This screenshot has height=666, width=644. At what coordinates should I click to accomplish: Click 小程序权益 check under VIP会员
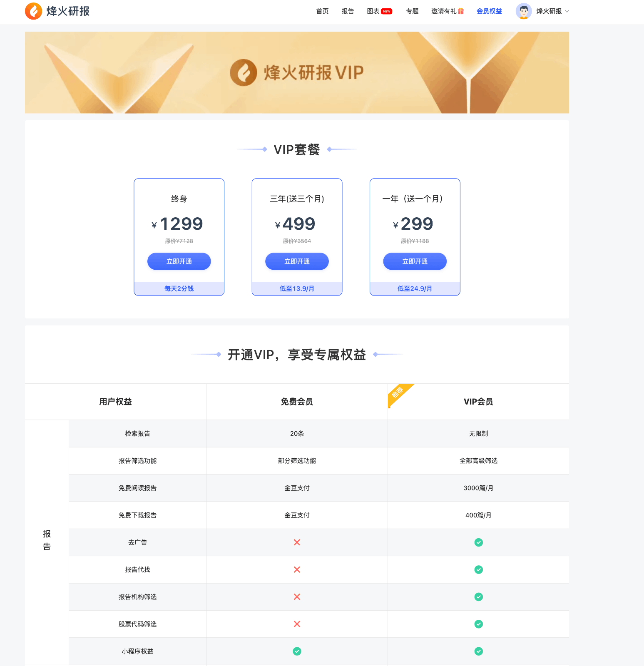478,651
